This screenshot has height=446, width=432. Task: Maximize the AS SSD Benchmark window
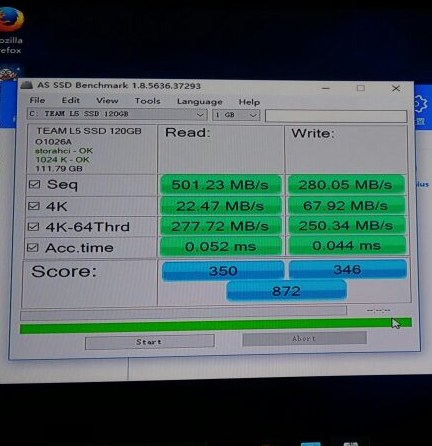pyautogui.click(x=360, y=88)
